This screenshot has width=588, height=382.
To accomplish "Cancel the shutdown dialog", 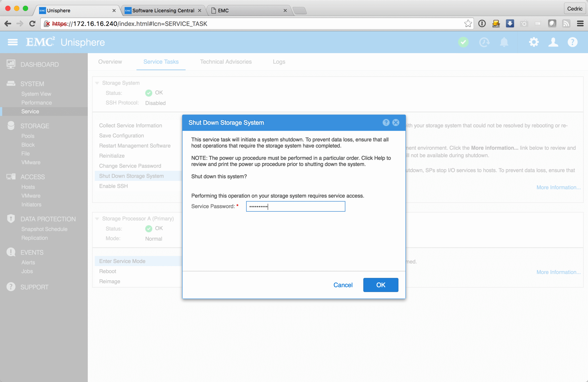I will [343, 285].
